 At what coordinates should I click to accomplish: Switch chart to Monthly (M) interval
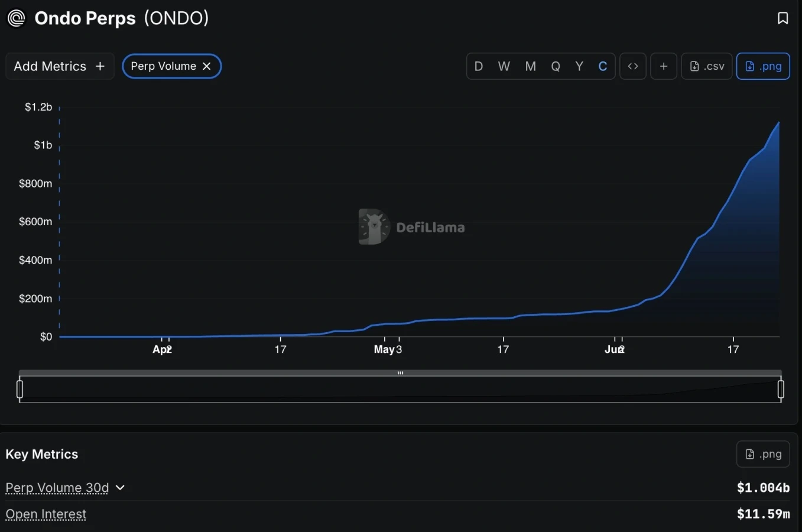(x=531, y=66)
